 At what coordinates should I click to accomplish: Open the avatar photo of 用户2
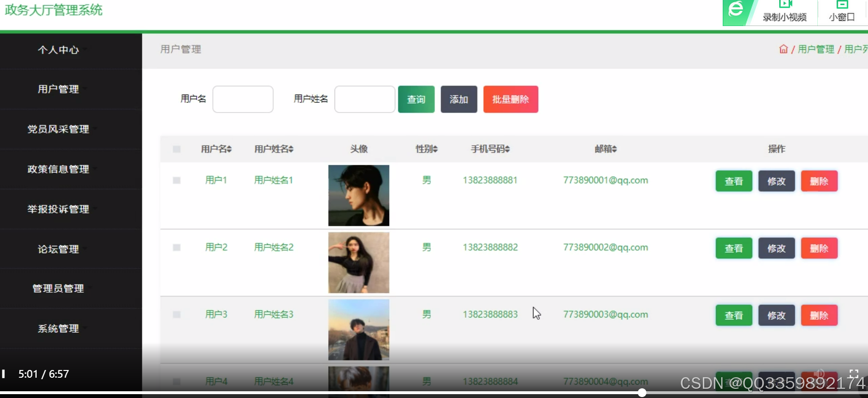coord(359,263)
